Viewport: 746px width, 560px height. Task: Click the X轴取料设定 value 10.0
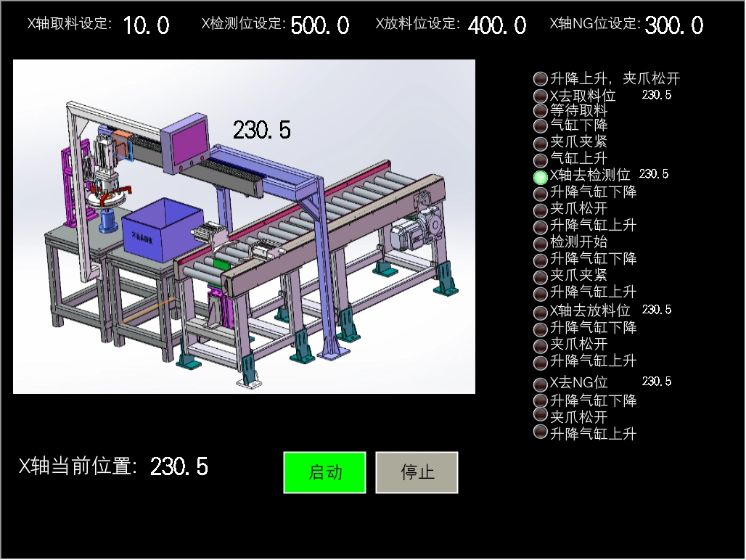[146, 25]
